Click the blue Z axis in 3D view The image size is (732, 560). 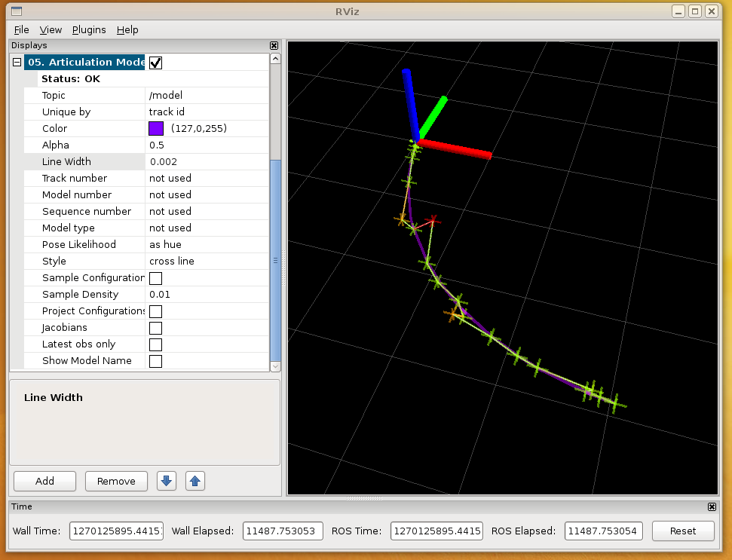pos(410,105)
